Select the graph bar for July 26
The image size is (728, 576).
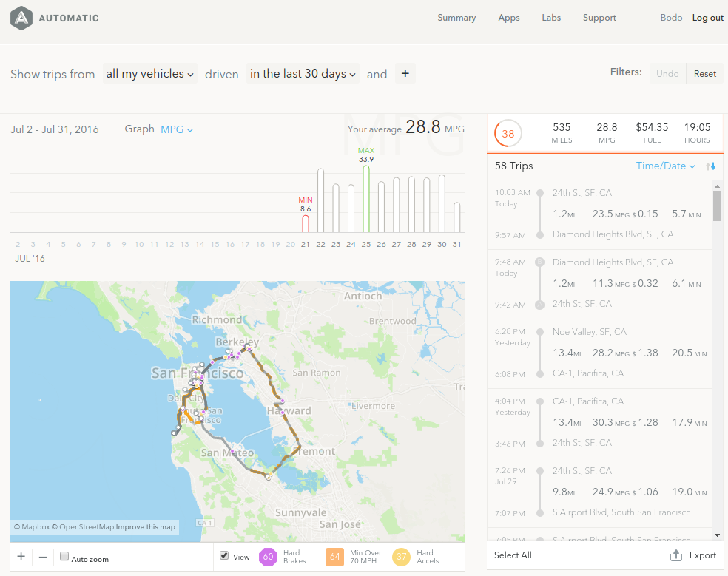381,206
